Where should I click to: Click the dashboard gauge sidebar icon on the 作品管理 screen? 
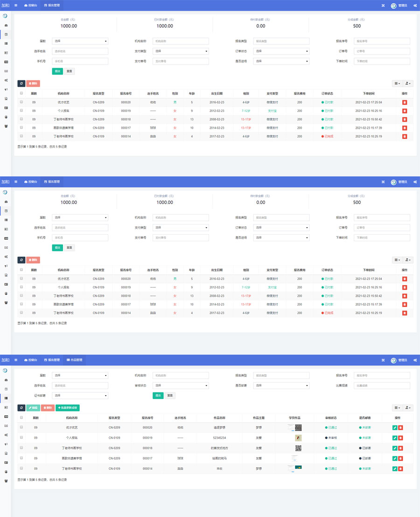click(x=6, y=380)
